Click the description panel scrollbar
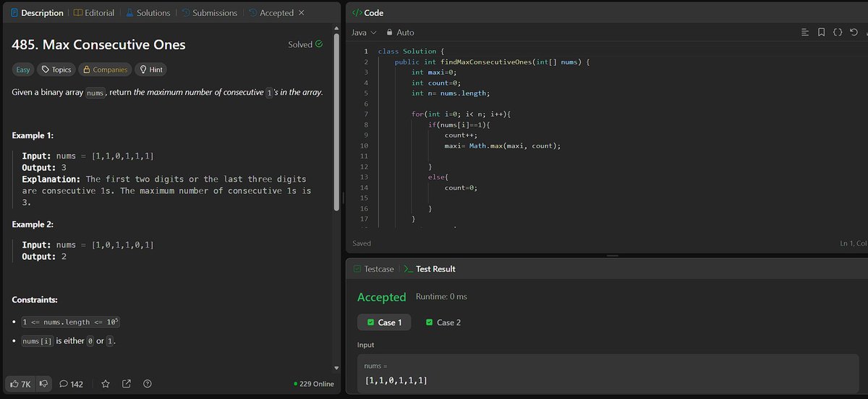This screenshot has width=868, height=399. [336, 123]
